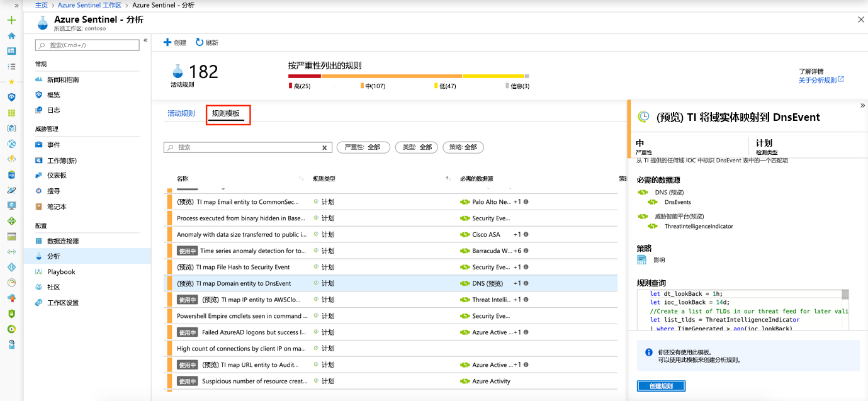This screenshot has width=868, height=401.
Task: Sort by the 名称 column arrows
Action: click(302, 179)
